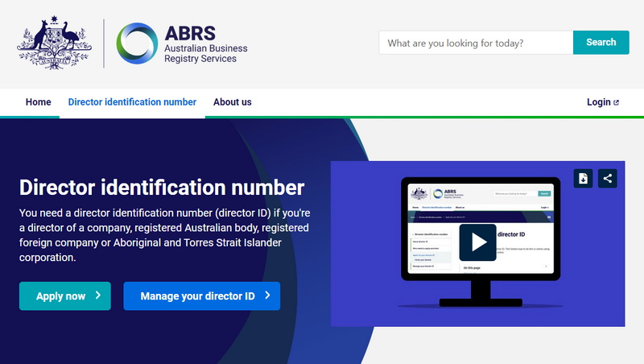Open the About us menu item
Screen dimensions: 644x364
tap(233, 102)
